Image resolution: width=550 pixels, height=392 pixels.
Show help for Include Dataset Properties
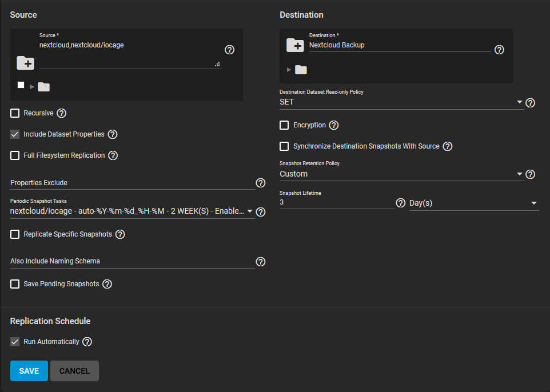[113, 134]
